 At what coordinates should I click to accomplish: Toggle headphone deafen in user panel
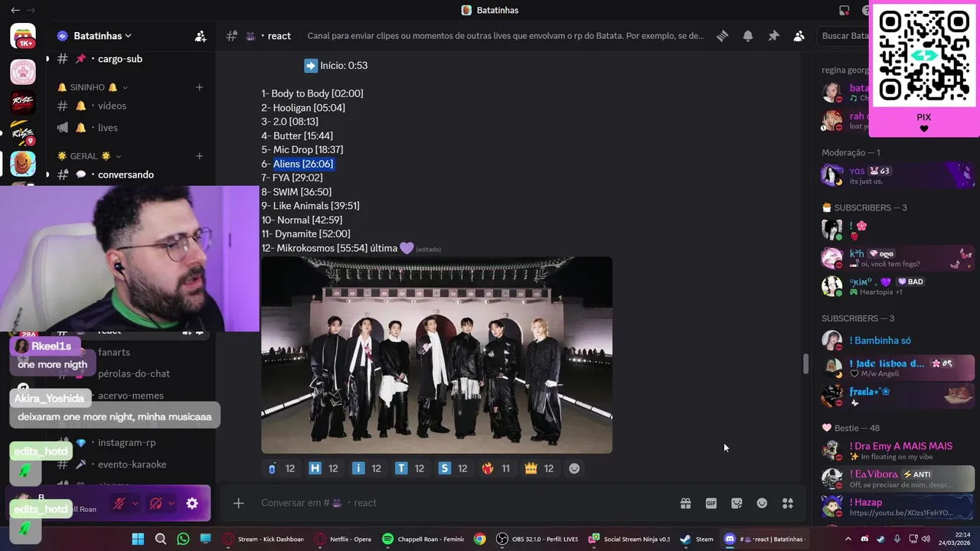click(155, 504)
